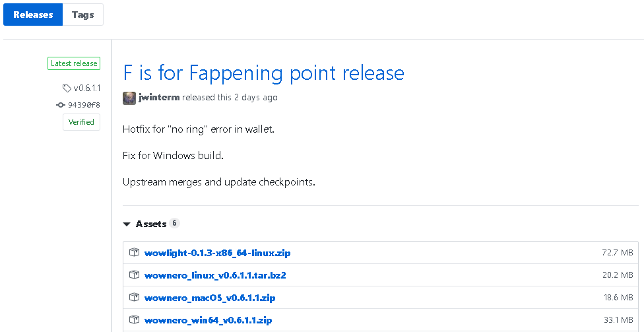
Task: Download wownero_linux_v0.6.1.1.tar.bz2
Action: coord(214,275)
